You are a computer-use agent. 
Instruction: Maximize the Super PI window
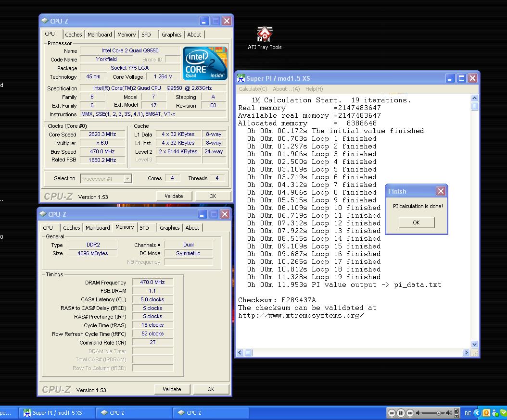point(461,78)
